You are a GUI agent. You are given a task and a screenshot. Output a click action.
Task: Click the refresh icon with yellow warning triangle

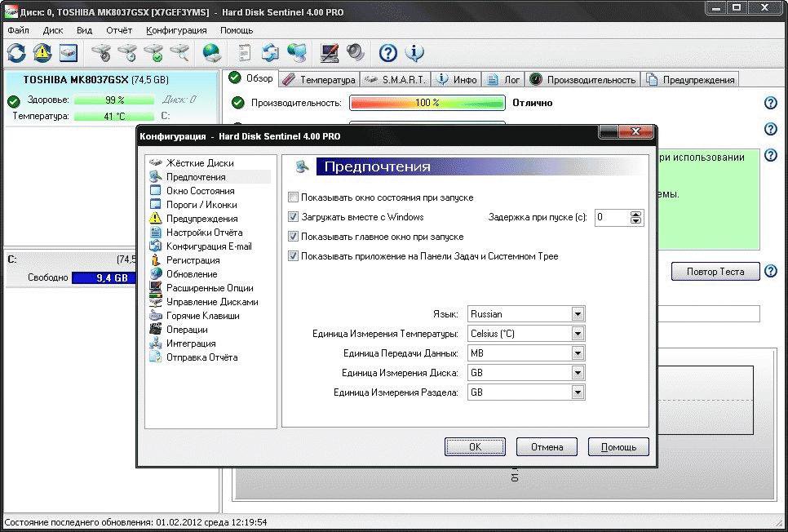pyautogui.click(x=42, y=53)
